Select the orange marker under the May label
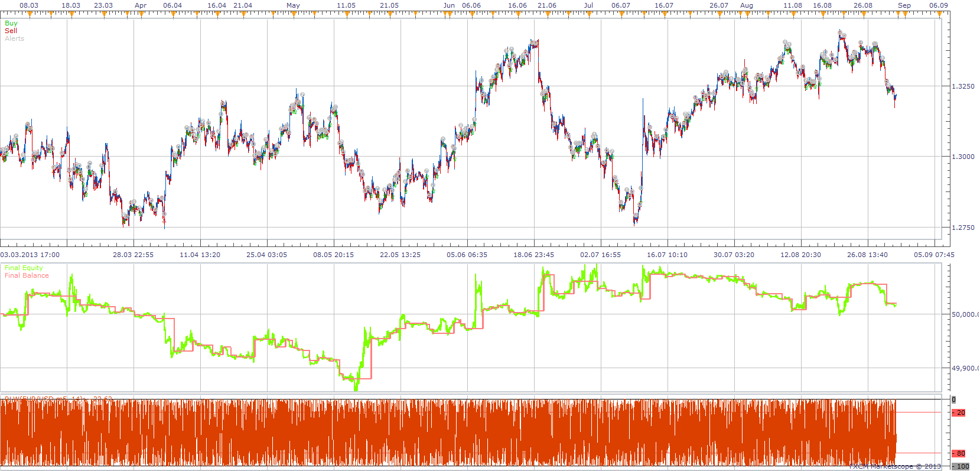 294,14
